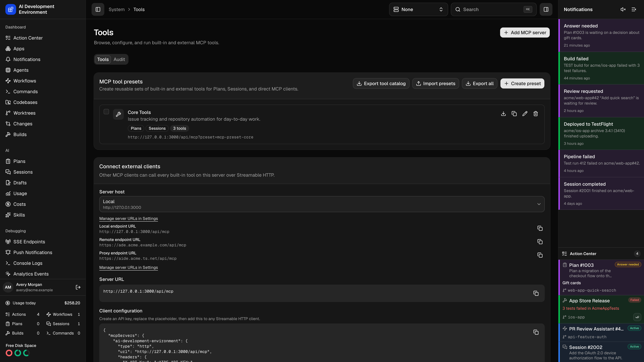Open Codebases from the sidebar
Viewport: 644px width, 362px height.
coord(43,102)
